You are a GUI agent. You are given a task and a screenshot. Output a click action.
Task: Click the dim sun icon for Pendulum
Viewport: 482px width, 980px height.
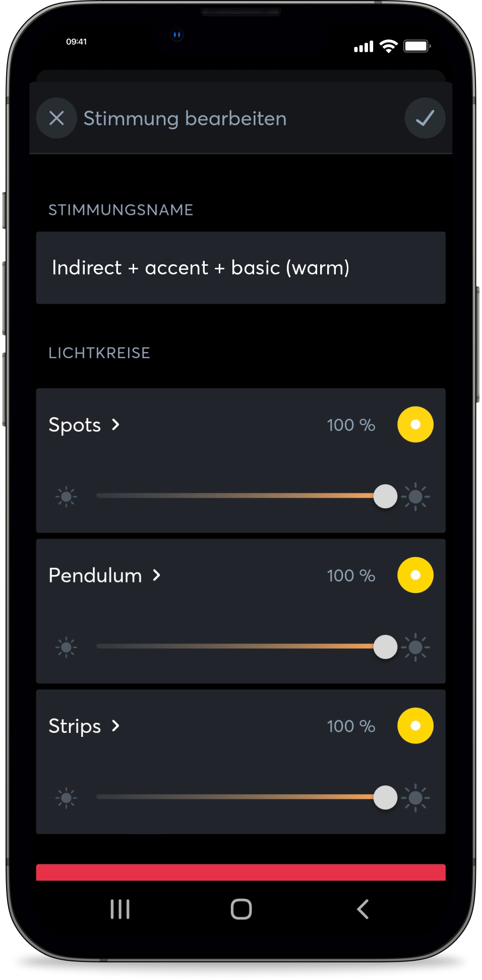tap(66, 647)
